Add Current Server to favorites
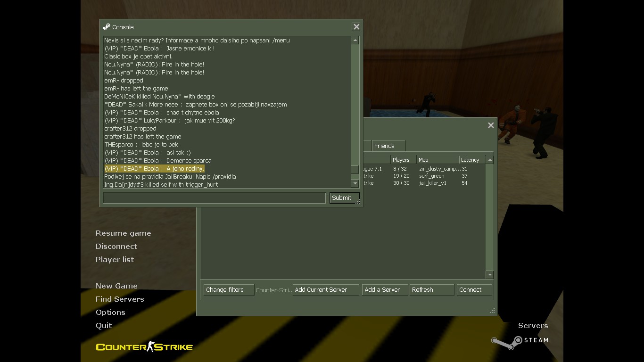 (325, 290)
